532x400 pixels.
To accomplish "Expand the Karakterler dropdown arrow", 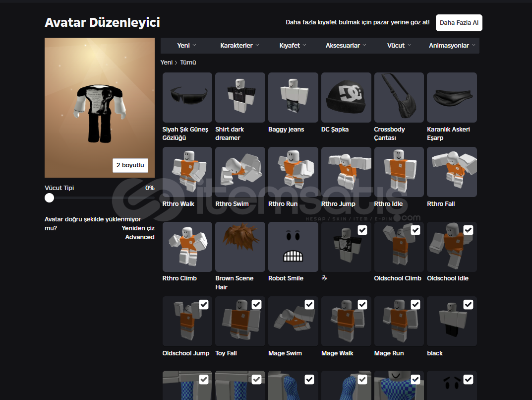I will (257, 45).
